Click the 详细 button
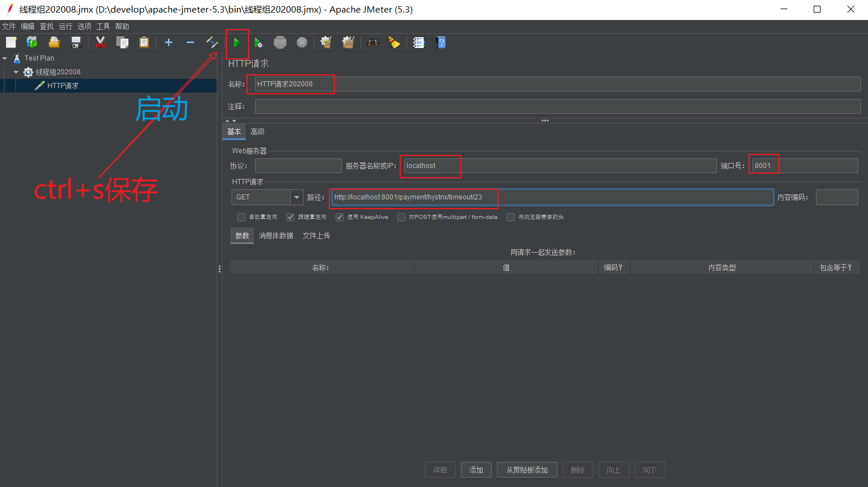The width and height of the screenshot is (868, 487). tap(440, 470)
